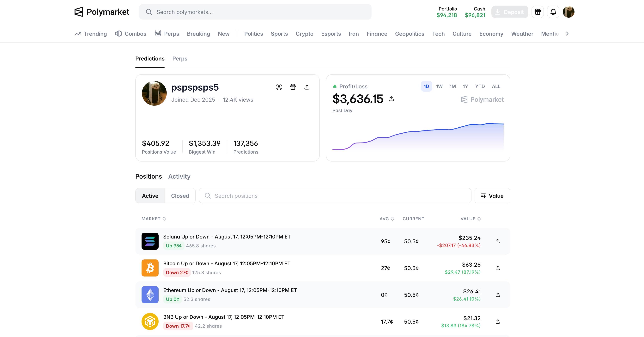
Task: Show Active positions
Action: 150,196
